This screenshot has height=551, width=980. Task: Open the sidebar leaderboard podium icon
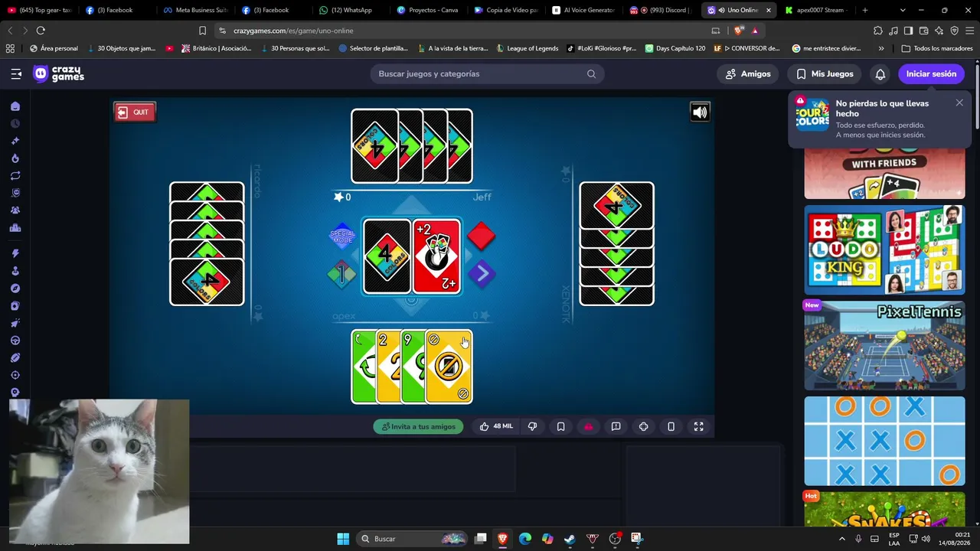[x=15, y=228]
